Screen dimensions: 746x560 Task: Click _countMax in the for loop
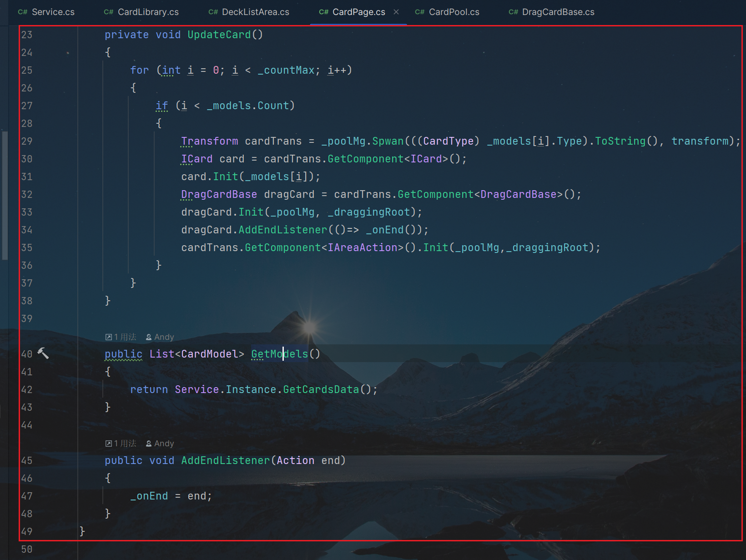pyautogui.click(x=286, y=70)
